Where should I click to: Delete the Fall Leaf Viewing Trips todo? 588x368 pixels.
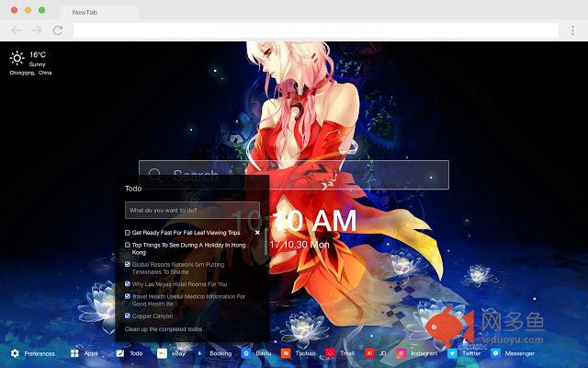point(257,233)
